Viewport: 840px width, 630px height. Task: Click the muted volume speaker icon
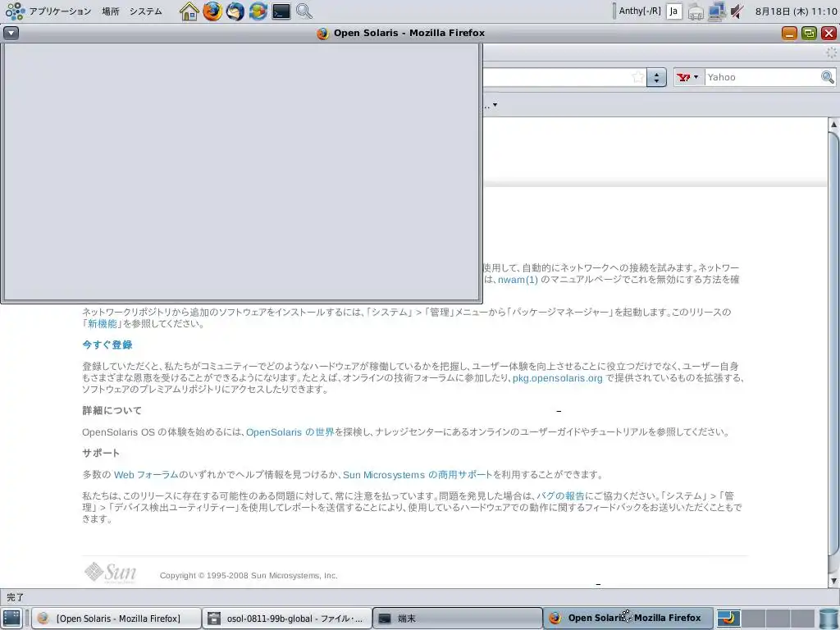pyautogui.click(x=737, y=11)
